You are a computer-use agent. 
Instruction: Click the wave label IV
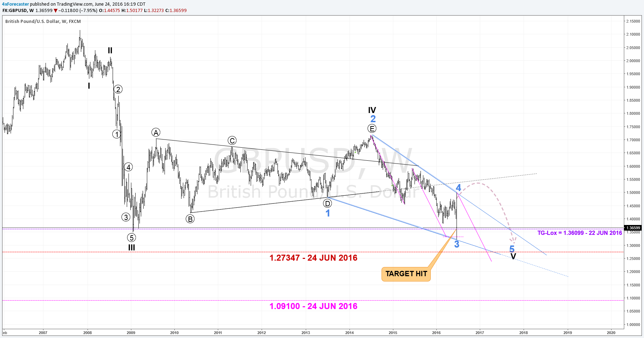[372, 110]
